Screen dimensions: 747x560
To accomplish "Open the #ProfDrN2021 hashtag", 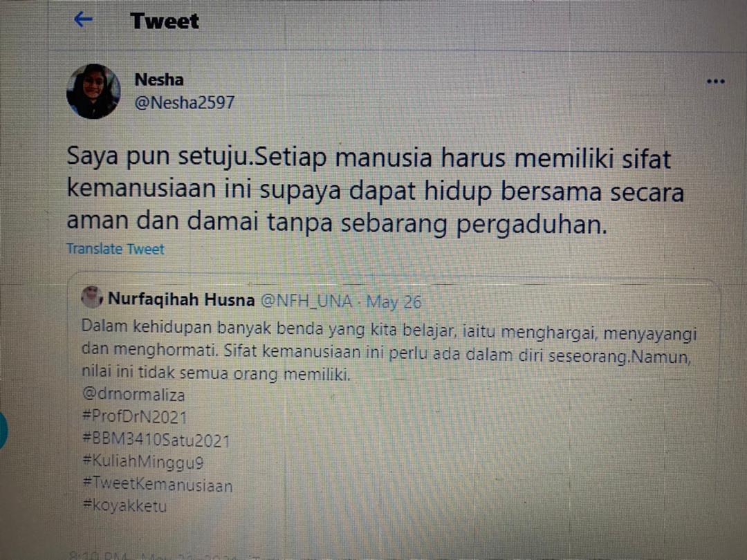I will click(135, 417).
